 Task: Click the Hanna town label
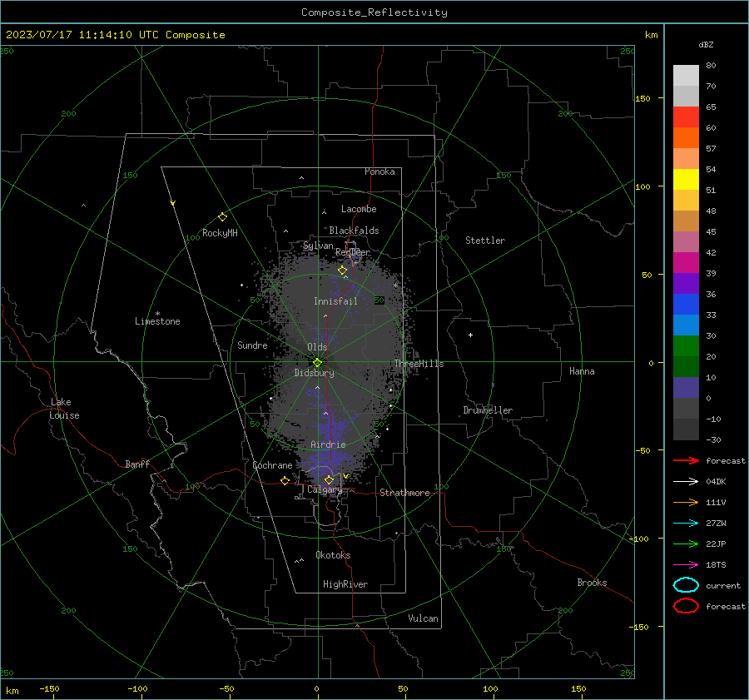[x=582, y=371]
